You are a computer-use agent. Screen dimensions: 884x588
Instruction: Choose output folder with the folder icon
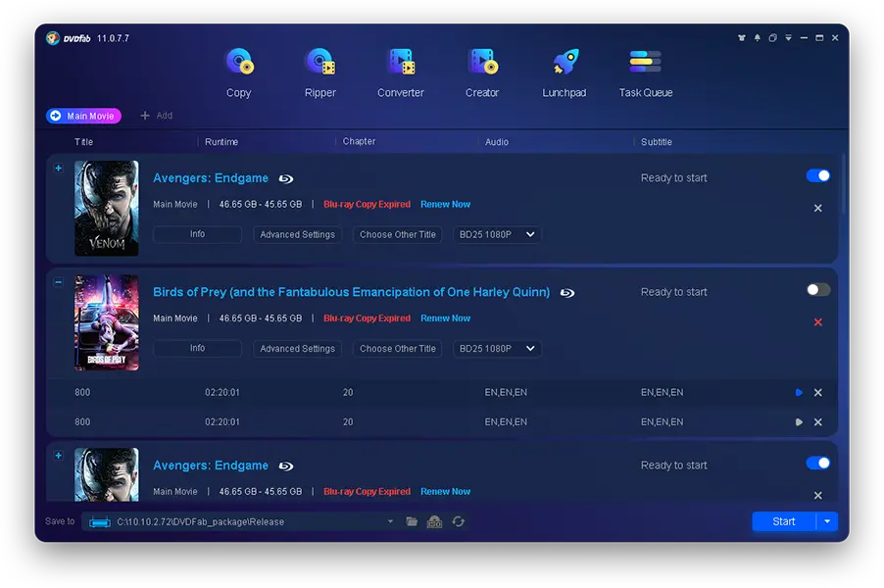[x=412, y=521]
